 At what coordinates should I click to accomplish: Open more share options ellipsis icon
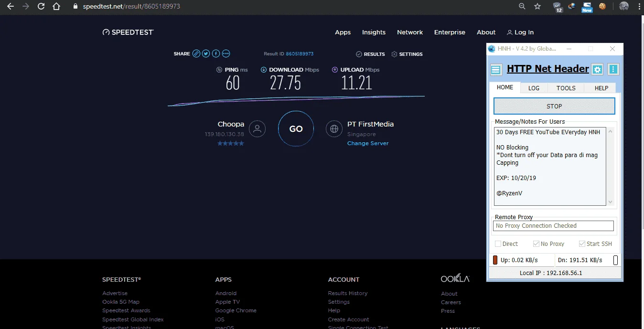click(226, 54)
